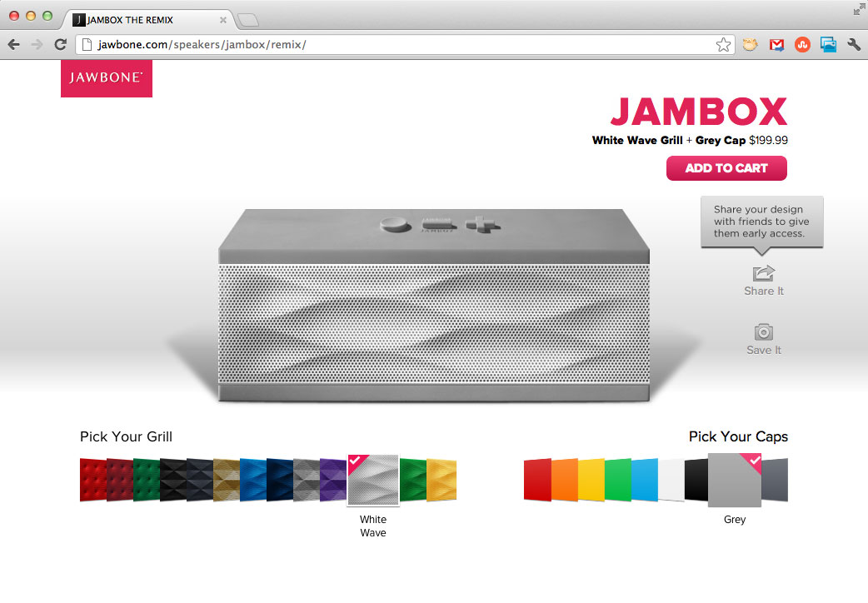The height and width of the screenshot is (603, 868).
Task: Select the checked White Wave grill
Action: tap(373, 480)
